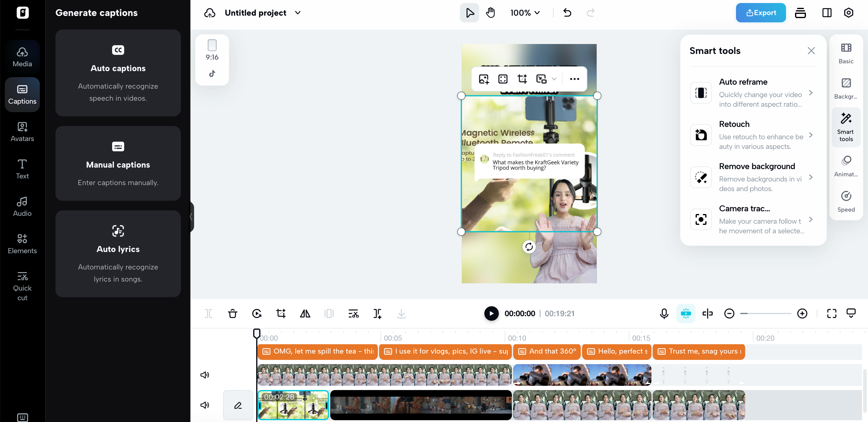Click the microphone record voiceover icon
The width and height of the screenshot is (868, 422).
click(x=664, y=313)
